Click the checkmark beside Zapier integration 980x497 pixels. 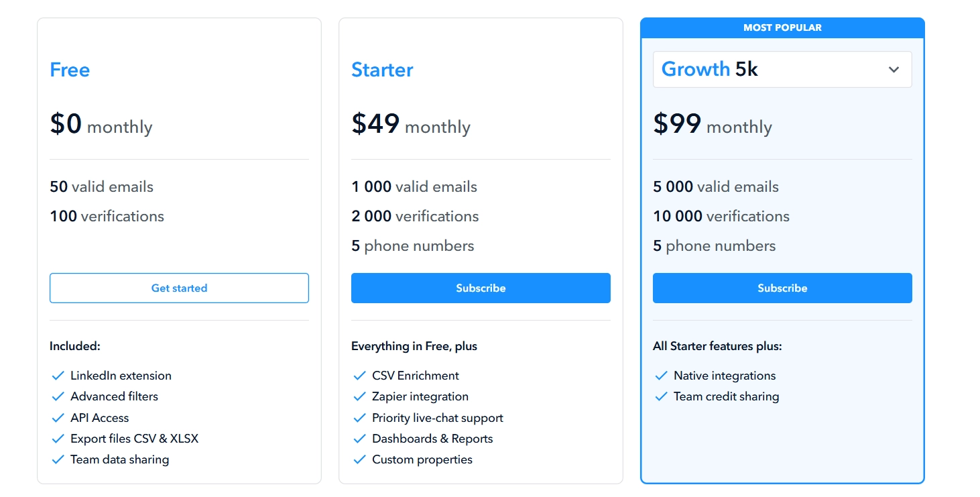[x=359, y=396]
